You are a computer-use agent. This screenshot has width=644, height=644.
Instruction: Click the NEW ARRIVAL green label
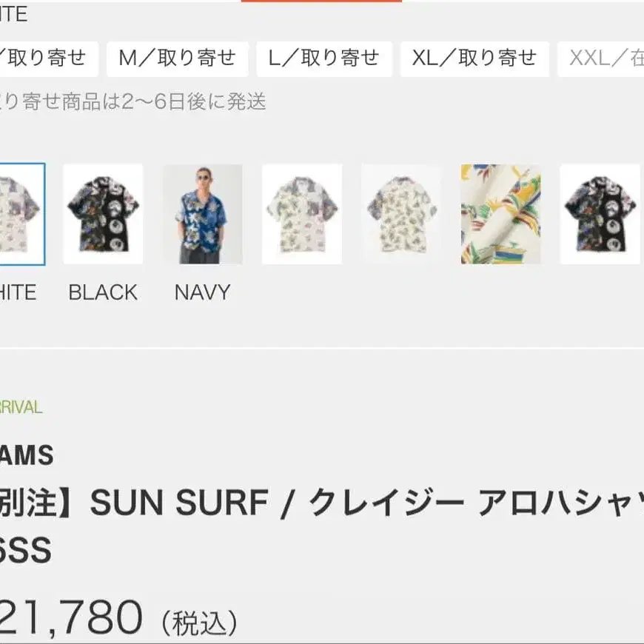pos(21,407)
